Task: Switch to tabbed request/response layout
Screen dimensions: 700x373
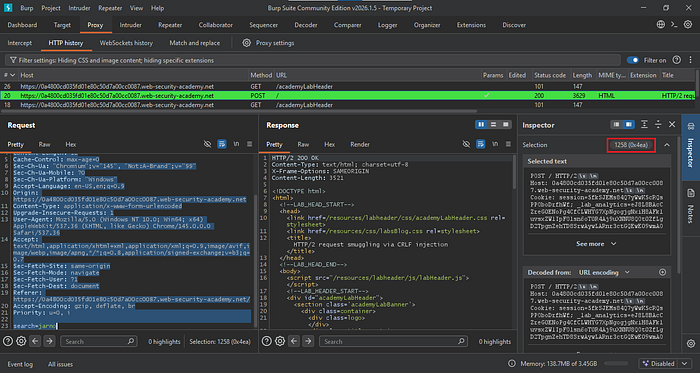Action: (505, 125)
